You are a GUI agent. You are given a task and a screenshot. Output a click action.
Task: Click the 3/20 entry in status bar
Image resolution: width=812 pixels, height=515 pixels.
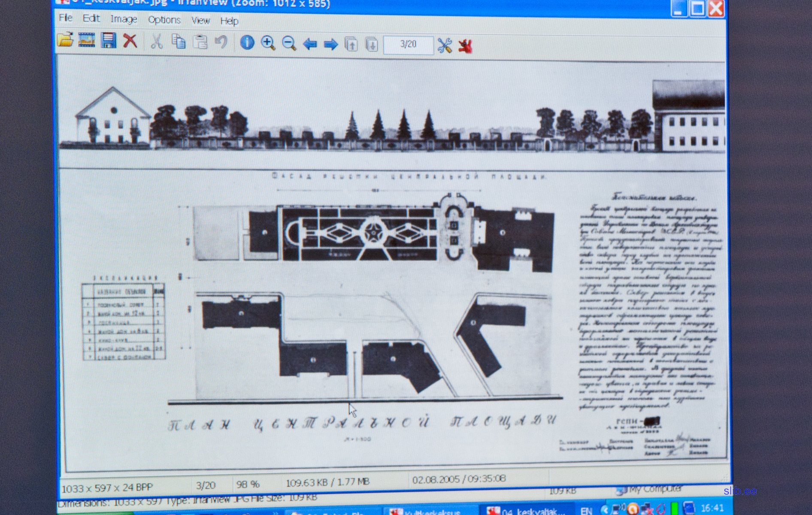(x=206, y=485)
